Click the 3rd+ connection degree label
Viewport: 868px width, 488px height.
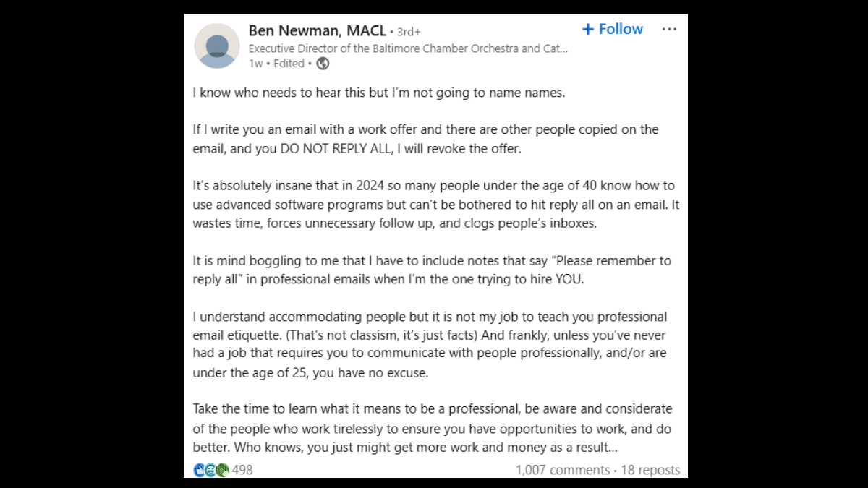409,31
